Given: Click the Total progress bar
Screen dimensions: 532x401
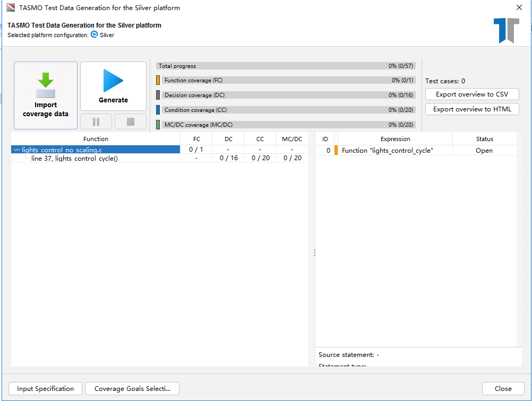Looking at the screenshot, I should (x=286, y=66).
